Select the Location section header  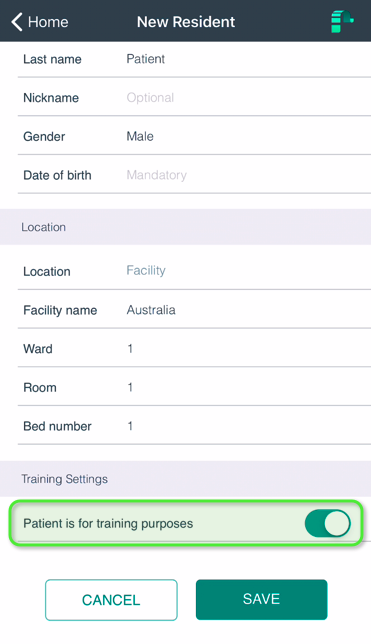[x=185, y=227]
